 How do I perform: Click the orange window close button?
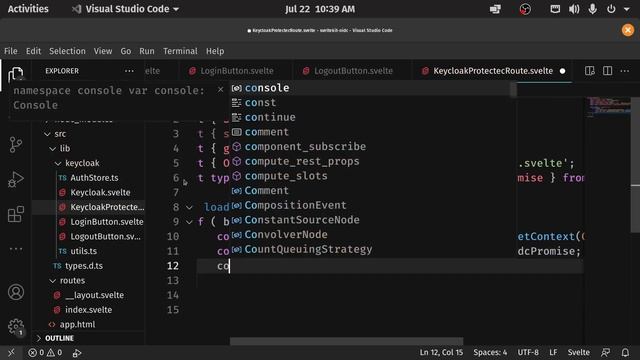(628, 30)
